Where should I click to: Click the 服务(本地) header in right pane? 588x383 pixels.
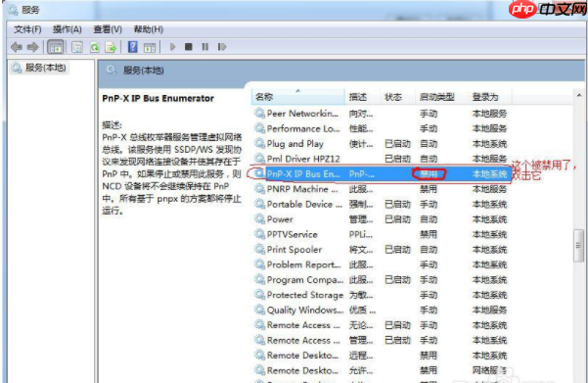[x=143, y=71]
